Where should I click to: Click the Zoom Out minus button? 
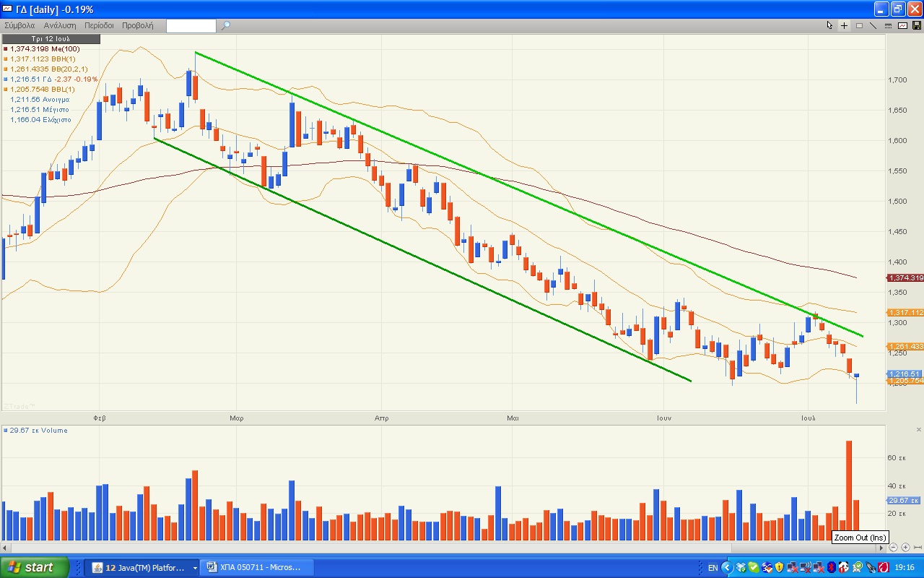894,548
